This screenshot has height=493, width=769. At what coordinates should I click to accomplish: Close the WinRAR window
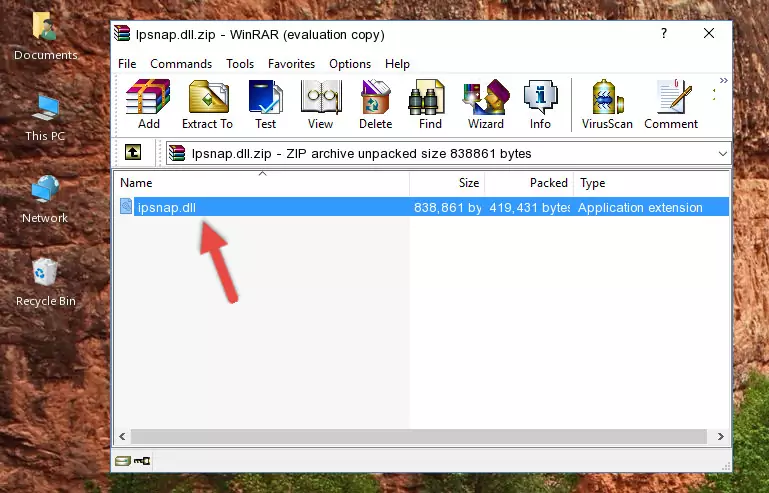[709, 33]
